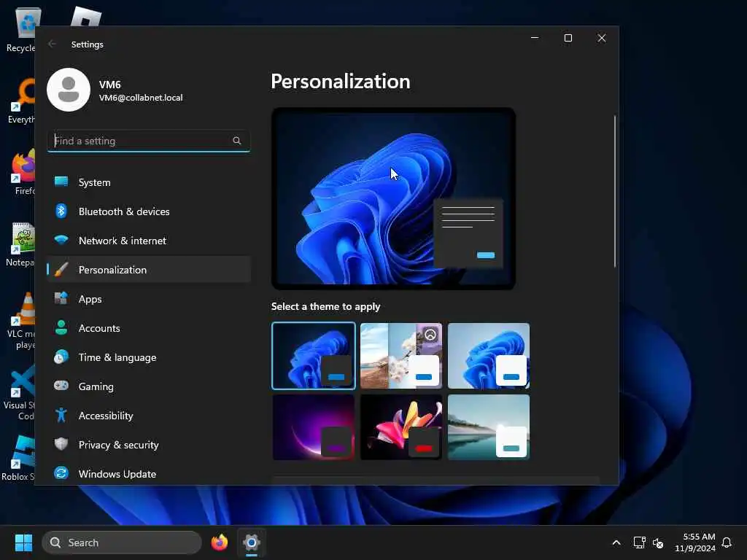
Task: Click the network status tray icon
Action: [639, 542]
